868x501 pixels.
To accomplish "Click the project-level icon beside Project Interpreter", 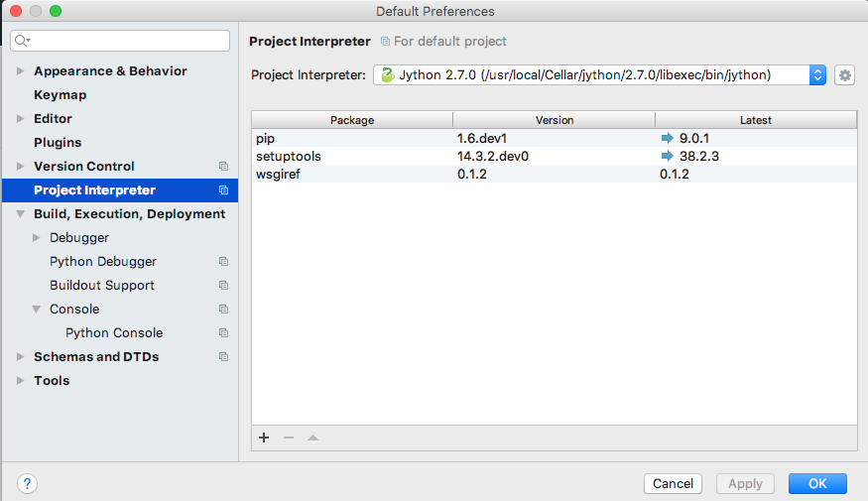I will (x=223, y=189).
